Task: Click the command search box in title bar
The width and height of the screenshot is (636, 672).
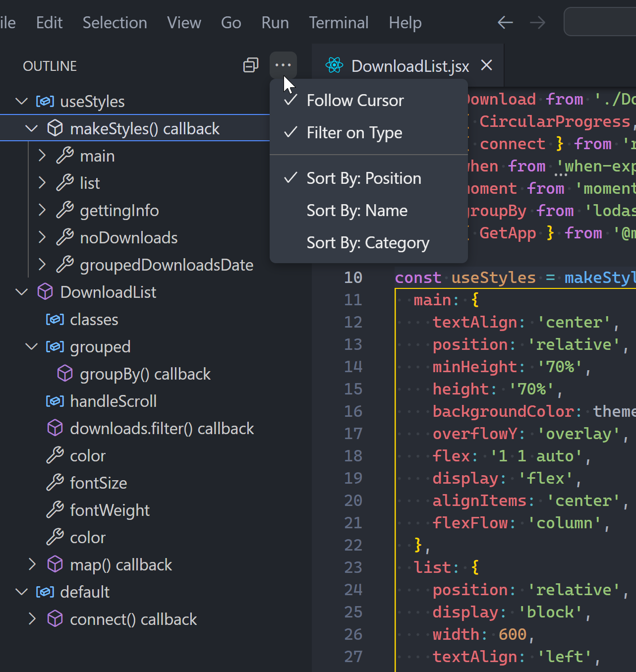Action: [x=600, y=22]
